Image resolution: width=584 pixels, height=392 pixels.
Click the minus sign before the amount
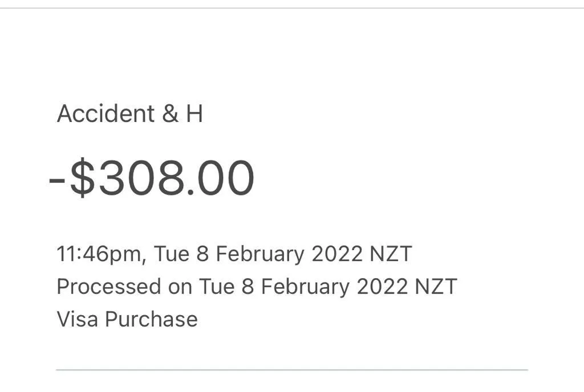(58, 180)
